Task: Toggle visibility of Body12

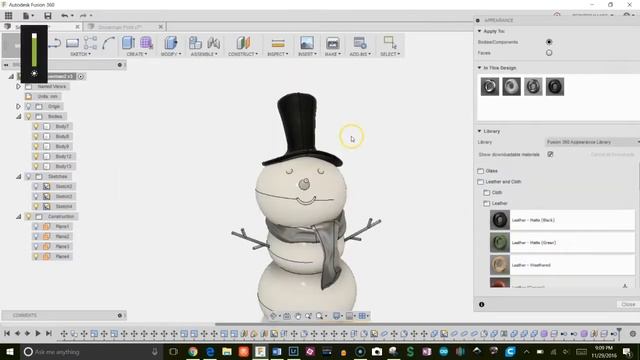Action: (36, 156)
